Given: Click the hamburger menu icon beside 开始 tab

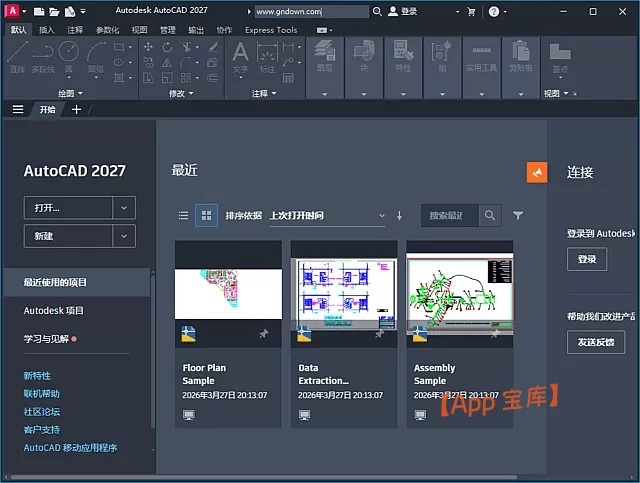Looking at the screenshot, I should coord(18,109).
